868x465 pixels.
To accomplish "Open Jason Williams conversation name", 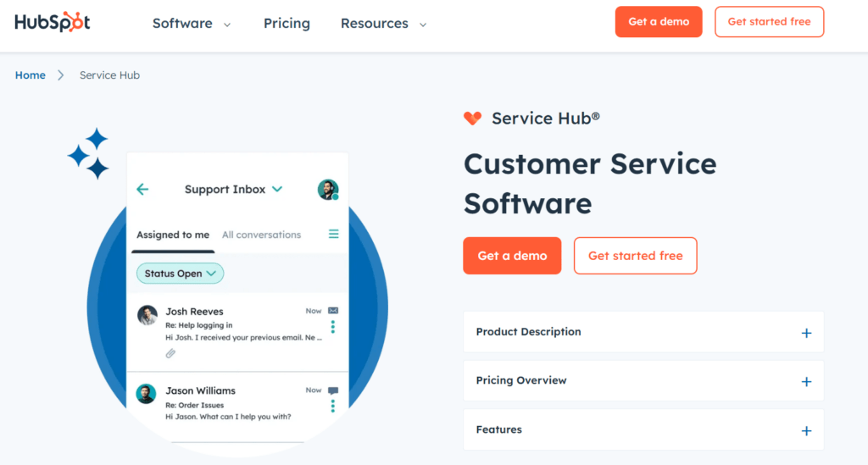I will pos(200,391).
